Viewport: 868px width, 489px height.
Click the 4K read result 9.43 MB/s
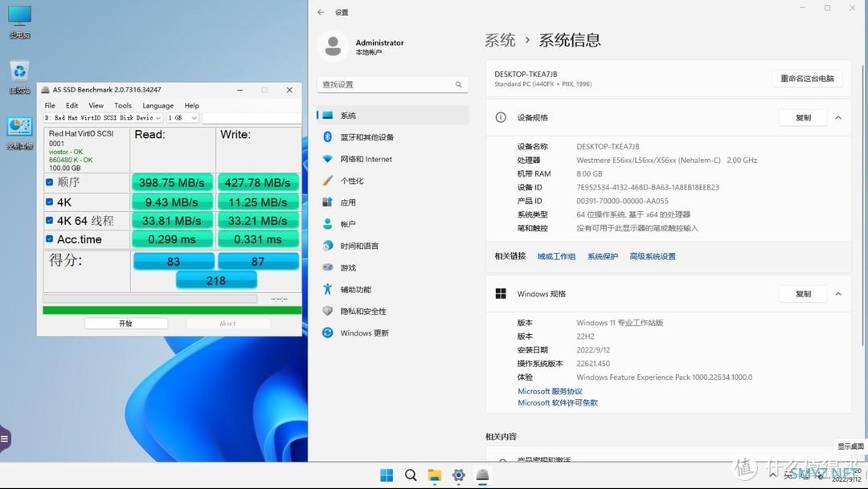coord(172,202)
